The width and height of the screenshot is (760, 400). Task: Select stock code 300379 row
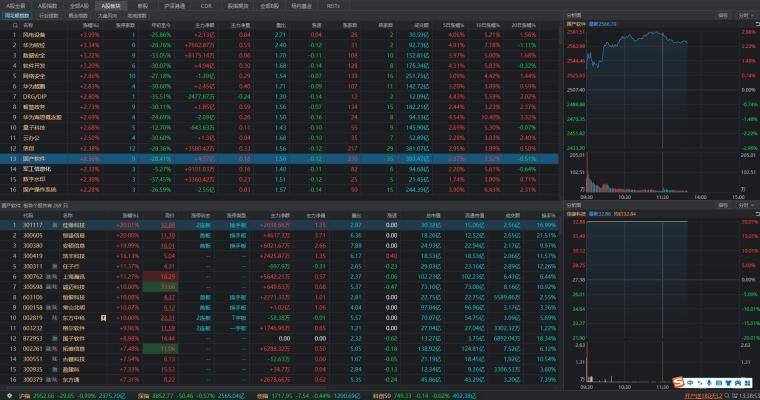(279, 380)
